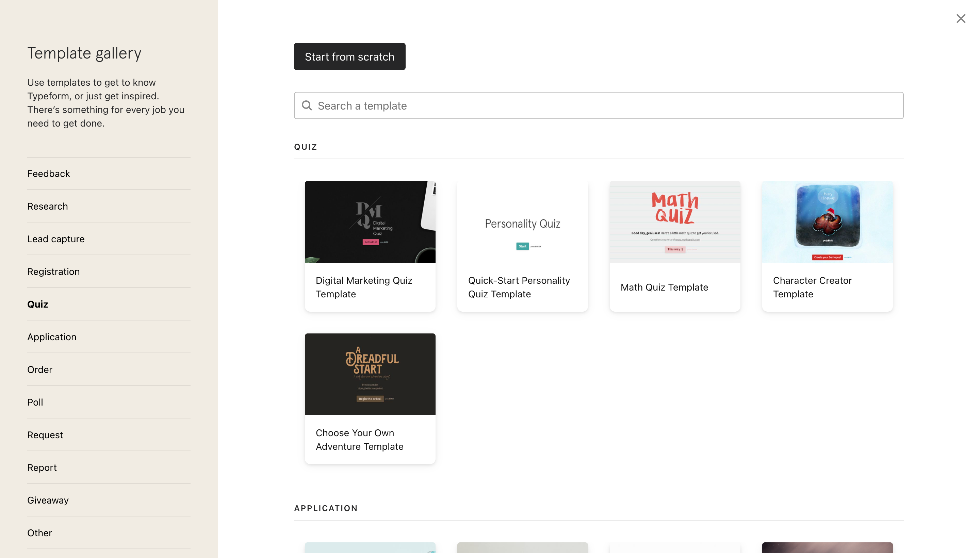
Task: Click the magnifying glass search icon
Action: point(307,105)
